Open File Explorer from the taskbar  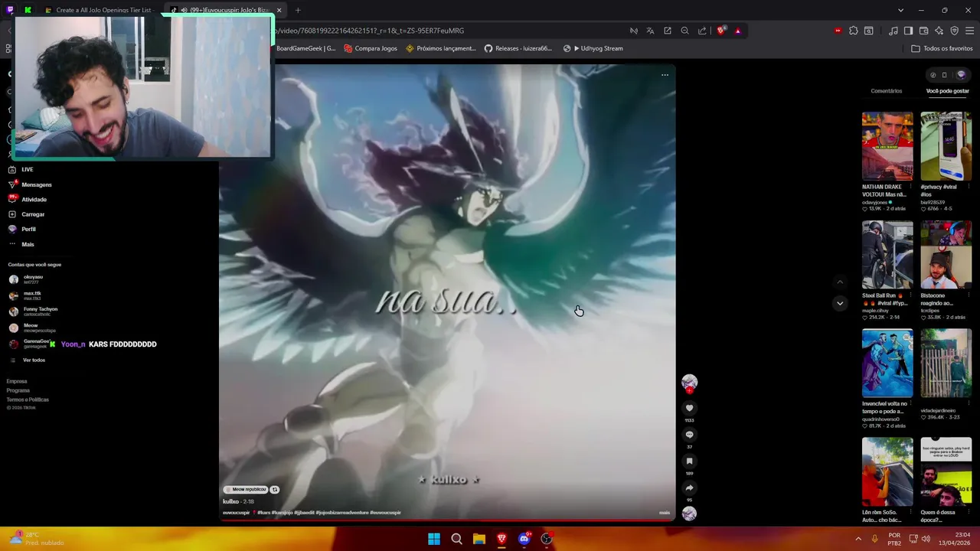[479, 539]
